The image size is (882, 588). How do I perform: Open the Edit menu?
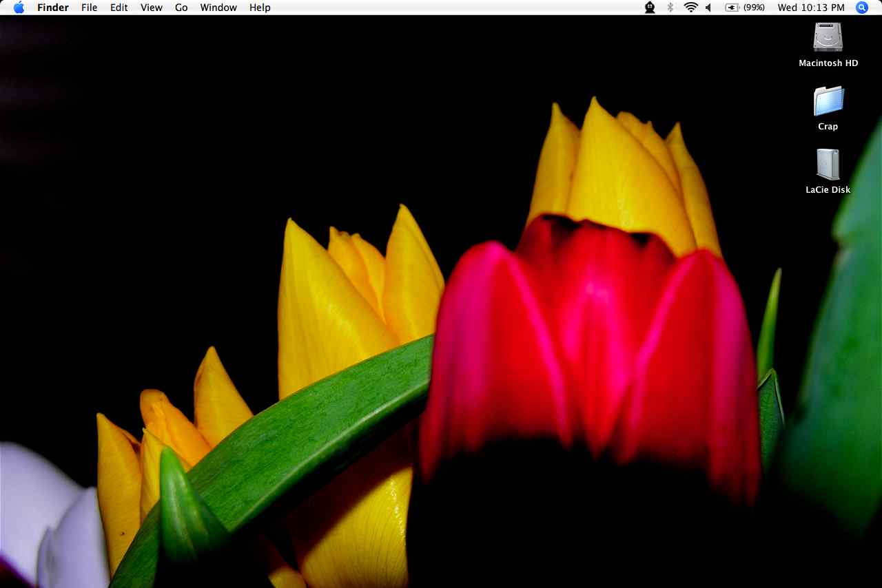(119, 8)
